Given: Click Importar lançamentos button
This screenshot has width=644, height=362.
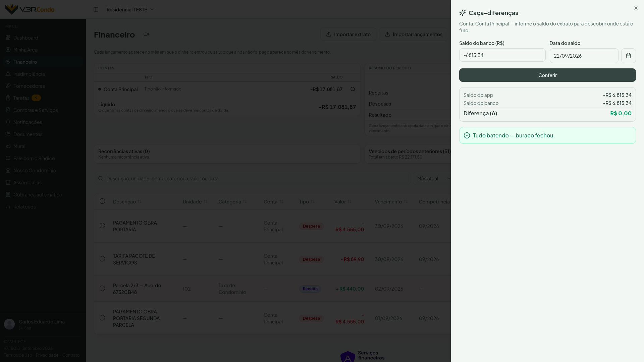Looking at the screenshot, I should pos(413,34).
